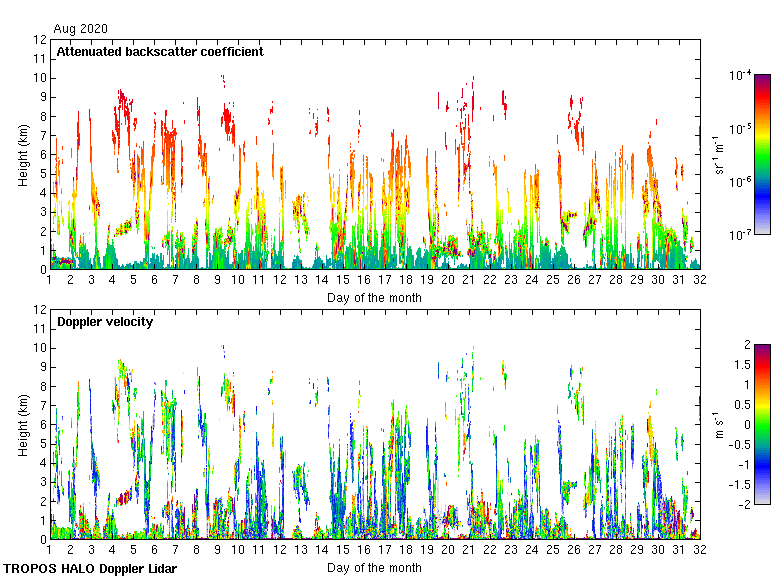Click the 2 label atop the velocity colorbar
Viewport: 780px width, 580px height.
pos(745,345)
